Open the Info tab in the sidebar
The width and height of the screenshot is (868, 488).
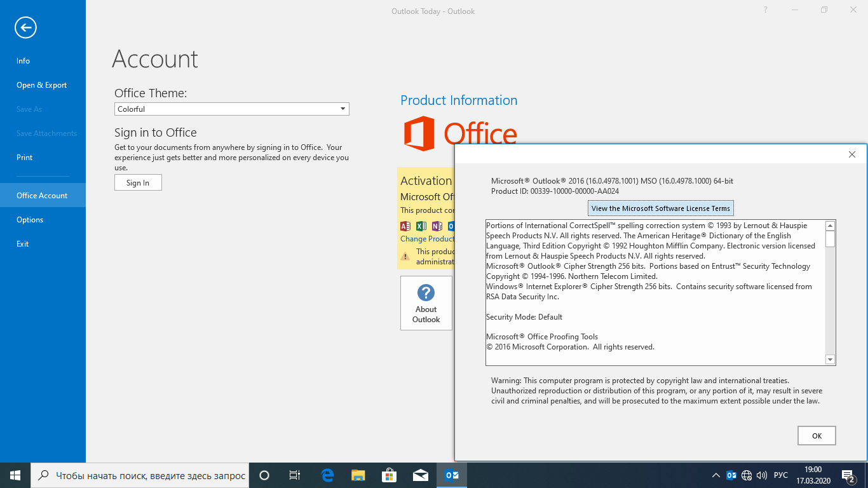[x=43, y=61]
